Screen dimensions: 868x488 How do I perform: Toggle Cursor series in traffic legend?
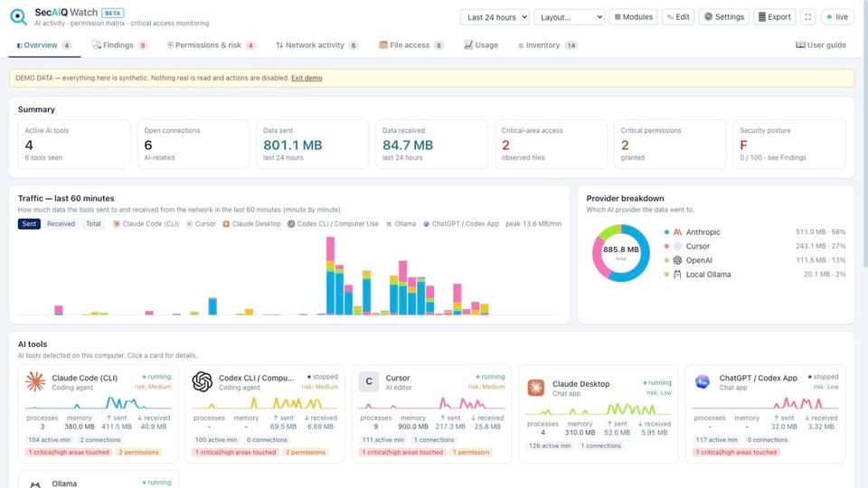point(201,224)
